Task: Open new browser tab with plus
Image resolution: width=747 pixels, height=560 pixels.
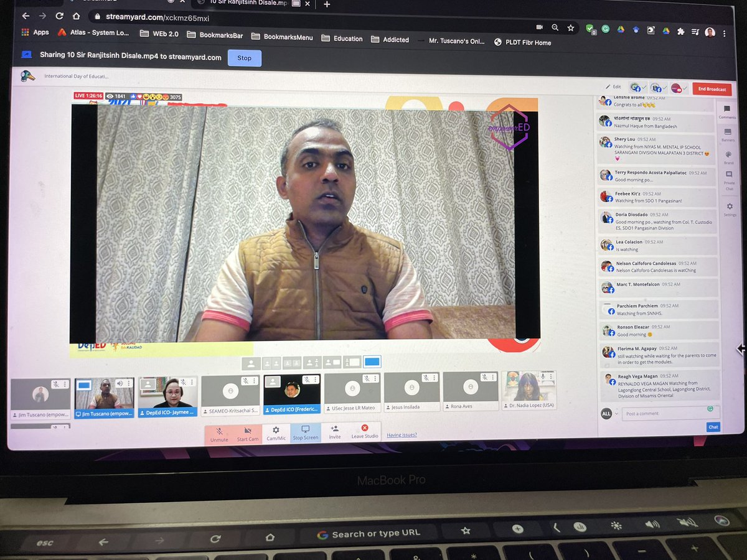Action: [x=327, y=4]
